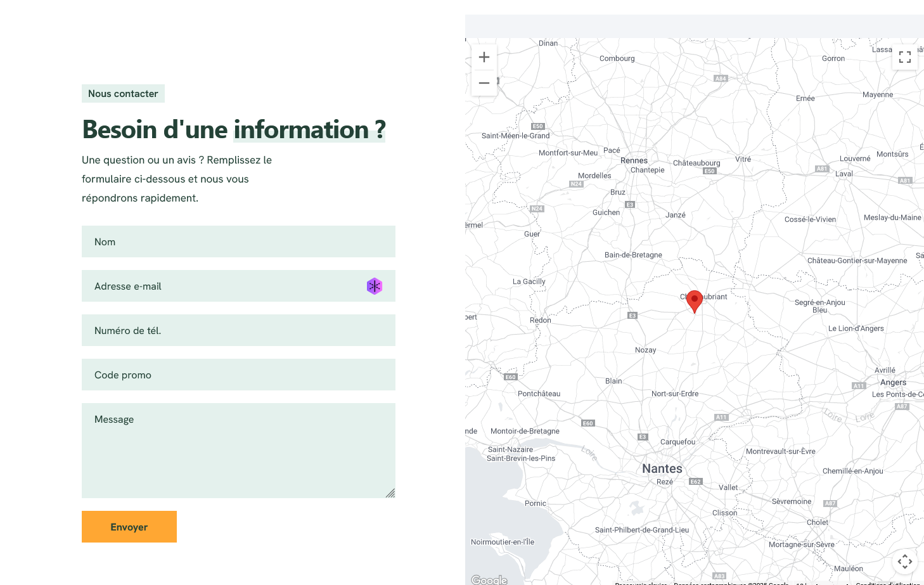Click the Vitré label on map

click(743, 159)
